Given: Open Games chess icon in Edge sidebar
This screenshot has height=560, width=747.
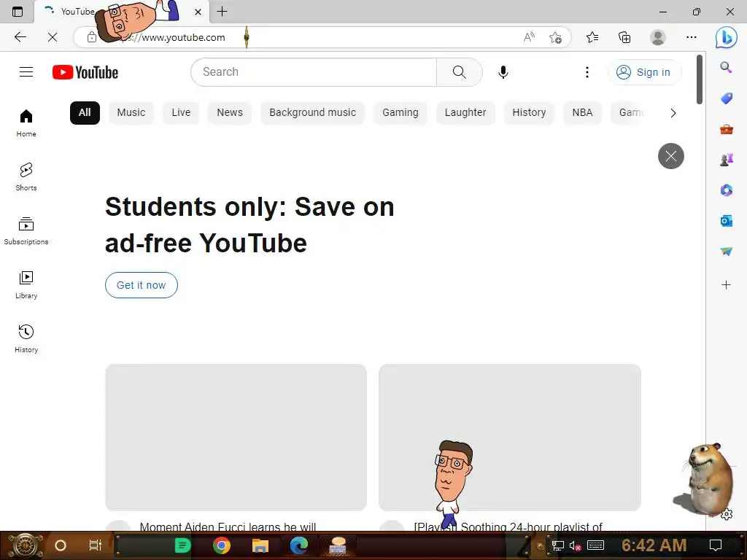Looking at the screenshot, I should click(726, 160).
